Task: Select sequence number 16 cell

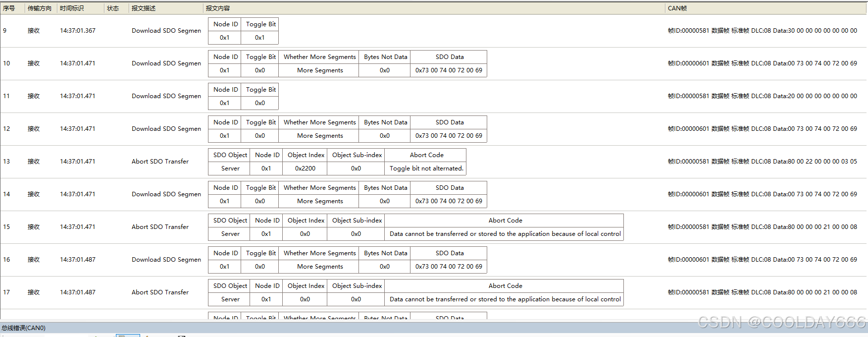Action: [x=6, y=260]
